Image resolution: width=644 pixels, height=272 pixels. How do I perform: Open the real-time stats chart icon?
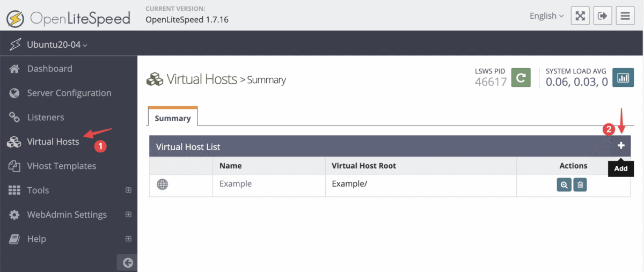click(x=623, y=78)
